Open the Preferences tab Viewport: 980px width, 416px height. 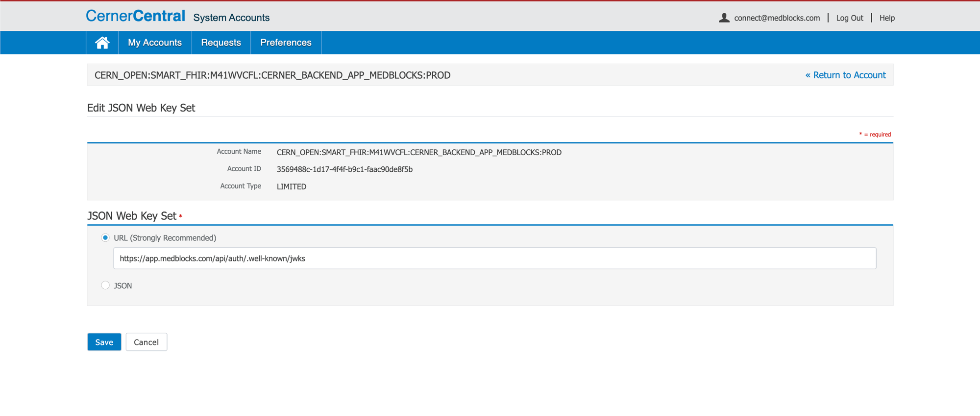click(286, 43)
